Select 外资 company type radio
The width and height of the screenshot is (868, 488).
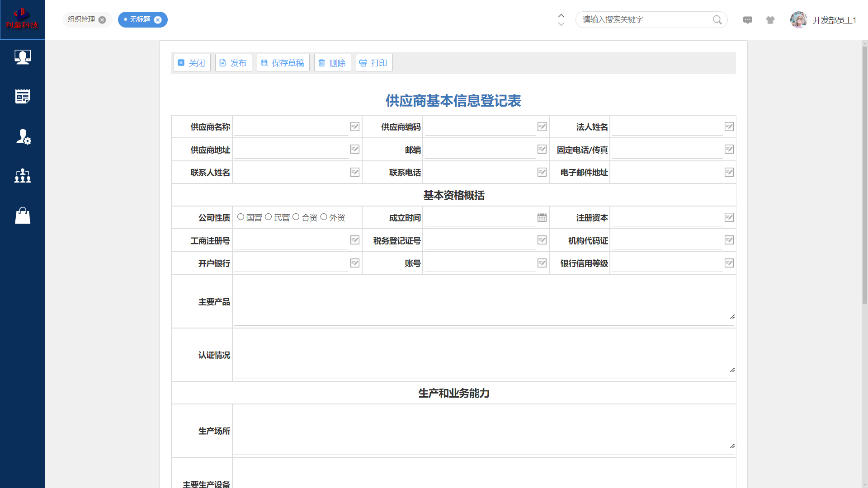pos(324,217)
